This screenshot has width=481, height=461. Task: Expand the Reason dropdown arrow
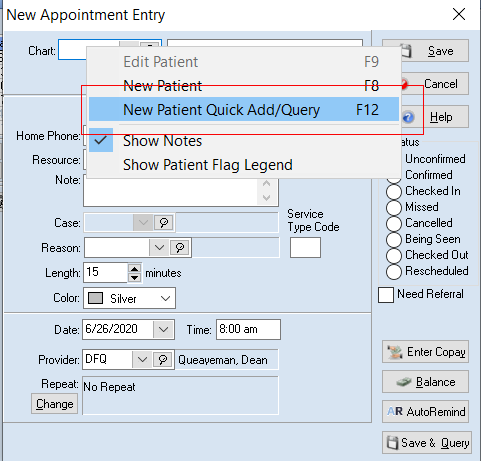coord(159,248)
